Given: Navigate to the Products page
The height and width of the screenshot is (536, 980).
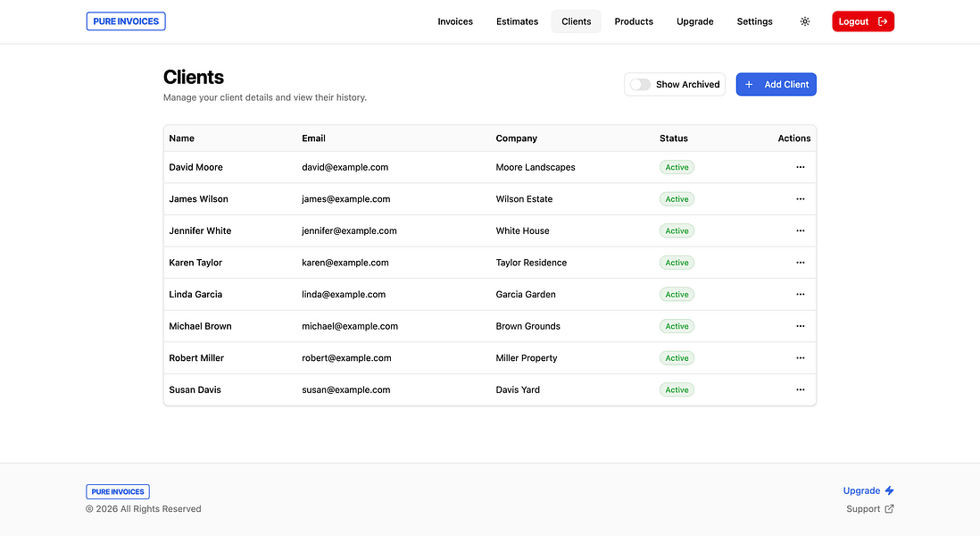Looking at the screenshot, I should tap(634, 21).
